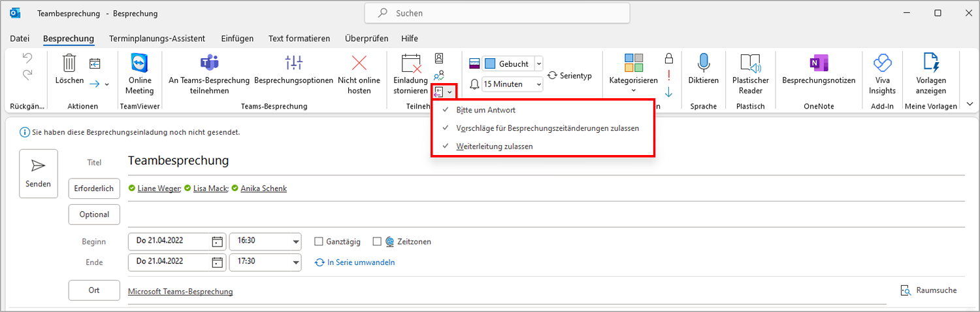
Task: Open Text formatieren tab
Action: tap(299, 39)
